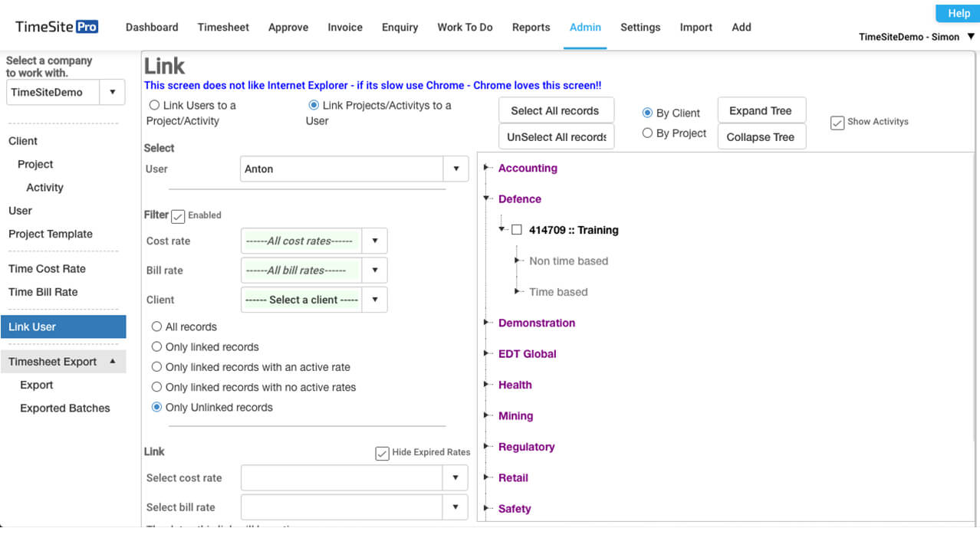Open the User dropdown showing Anton

click(455, 169)
